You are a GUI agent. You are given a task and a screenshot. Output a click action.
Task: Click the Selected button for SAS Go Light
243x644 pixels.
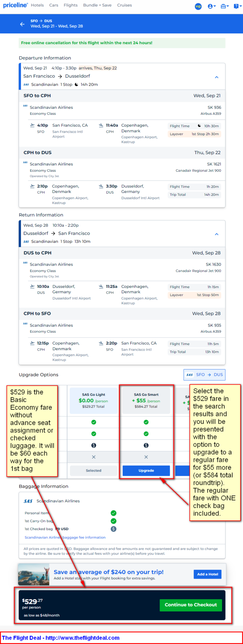(94, 471)
